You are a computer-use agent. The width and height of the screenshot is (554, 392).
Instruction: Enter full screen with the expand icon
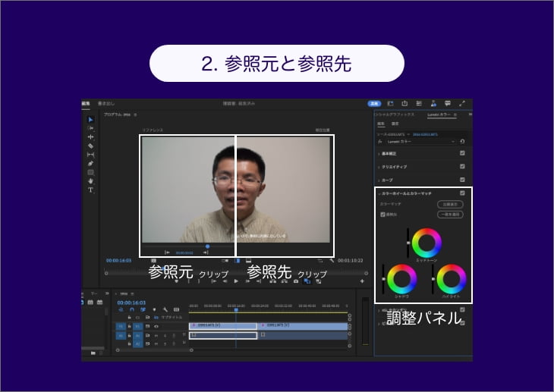tap(462, 103)
